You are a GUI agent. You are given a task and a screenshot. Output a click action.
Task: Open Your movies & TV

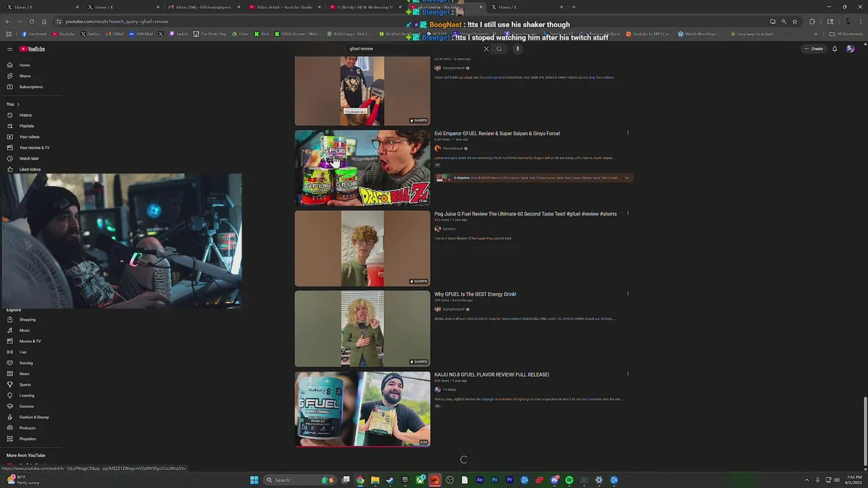point(34,148)
